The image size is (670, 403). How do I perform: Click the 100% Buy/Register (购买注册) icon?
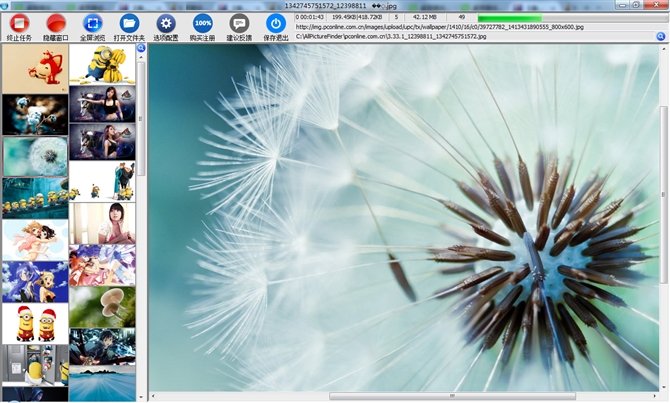pyautogui.click(x=203, y=23)
